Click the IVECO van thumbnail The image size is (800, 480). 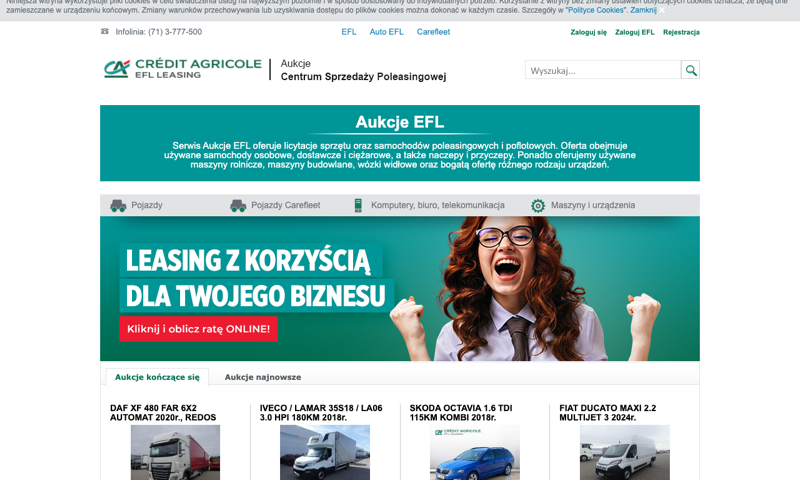(x=325, y=452)
